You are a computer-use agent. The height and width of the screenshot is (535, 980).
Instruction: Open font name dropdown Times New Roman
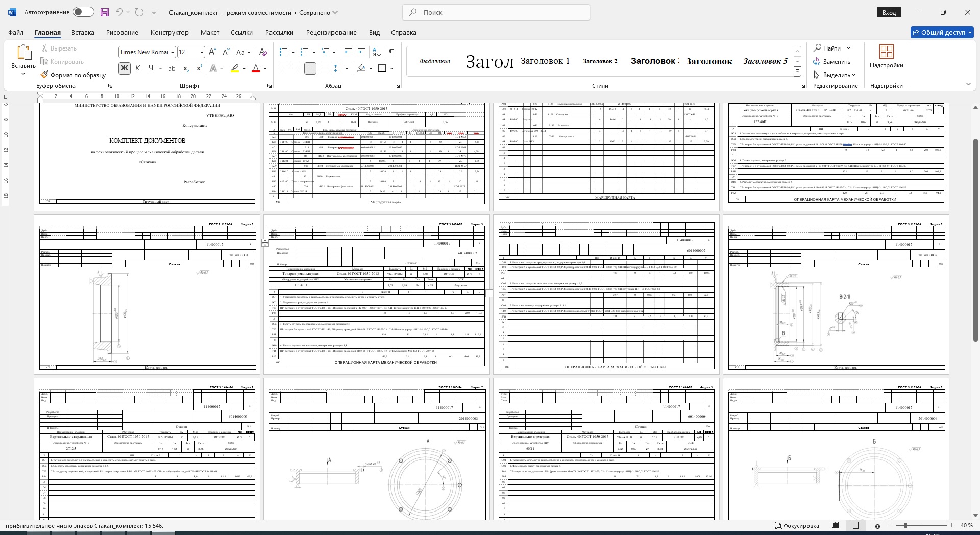click(x=173, y=52)
